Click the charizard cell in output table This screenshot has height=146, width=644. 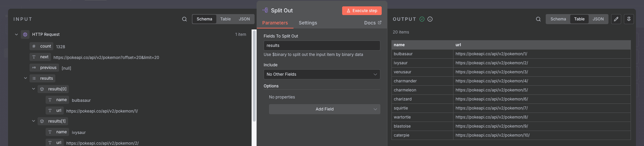tap(422, 99)
